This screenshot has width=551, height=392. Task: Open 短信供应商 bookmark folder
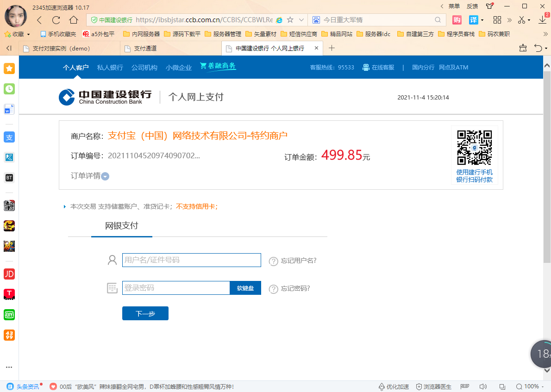[x=299, y=34]
